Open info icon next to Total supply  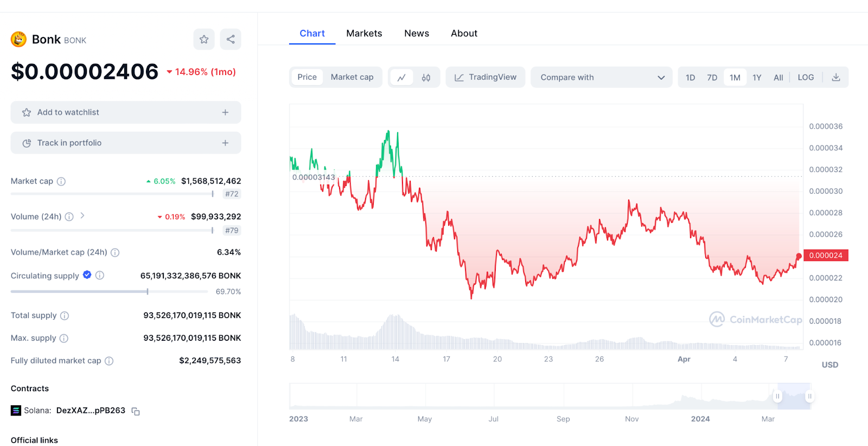65,316
